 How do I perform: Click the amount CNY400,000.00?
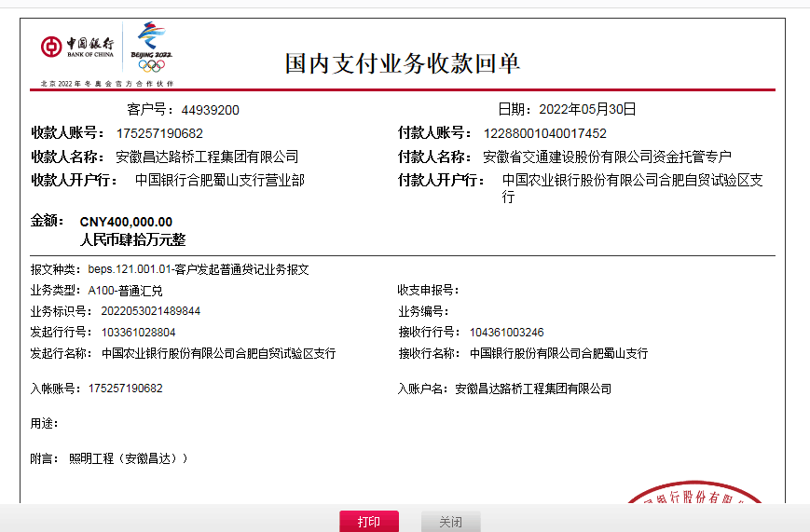[x=126, y=222]
